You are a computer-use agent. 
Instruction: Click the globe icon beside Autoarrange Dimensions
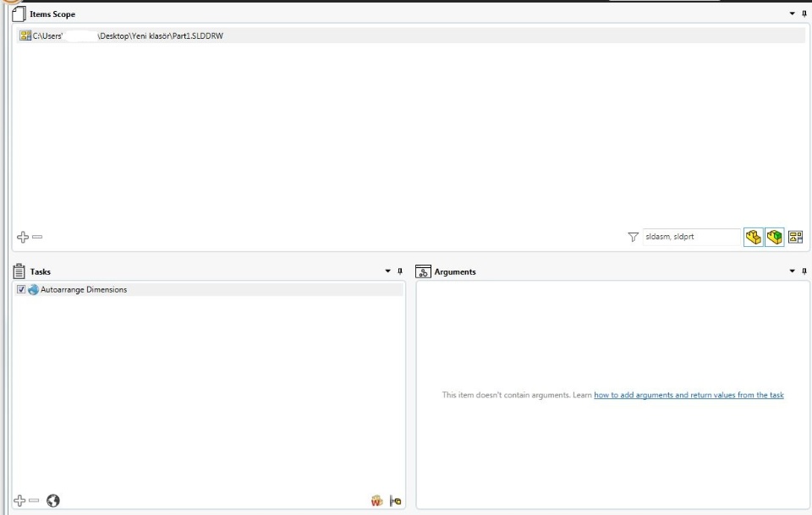[x=33, y=289]
